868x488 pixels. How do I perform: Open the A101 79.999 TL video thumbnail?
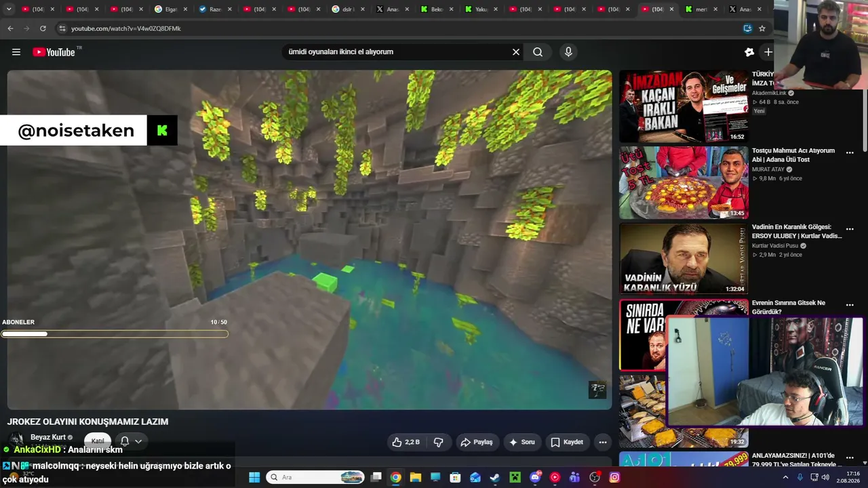click(684, 460)
